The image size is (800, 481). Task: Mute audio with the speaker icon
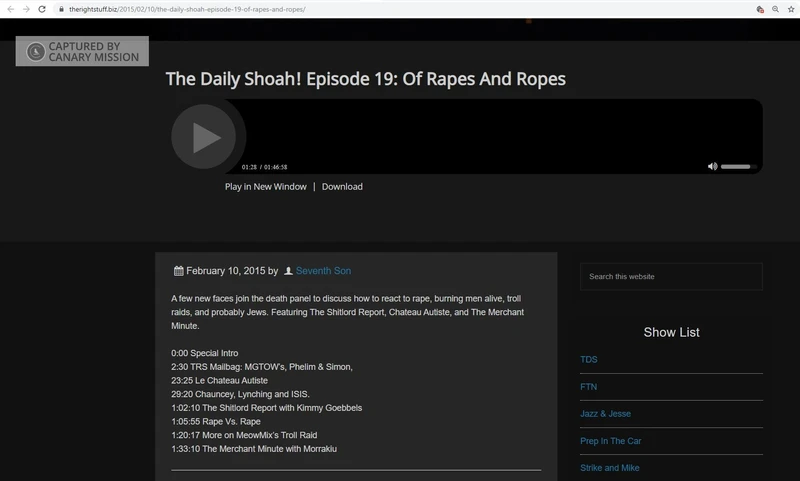[x=712, y=166]
